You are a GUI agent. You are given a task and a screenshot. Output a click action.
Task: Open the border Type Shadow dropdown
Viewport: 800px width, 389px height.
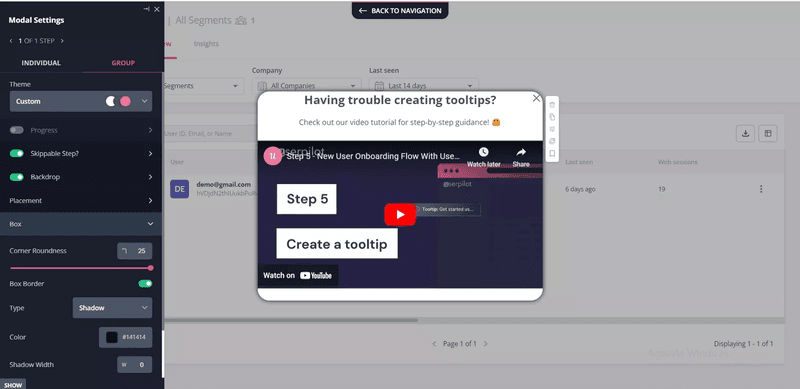coord(112,308)
